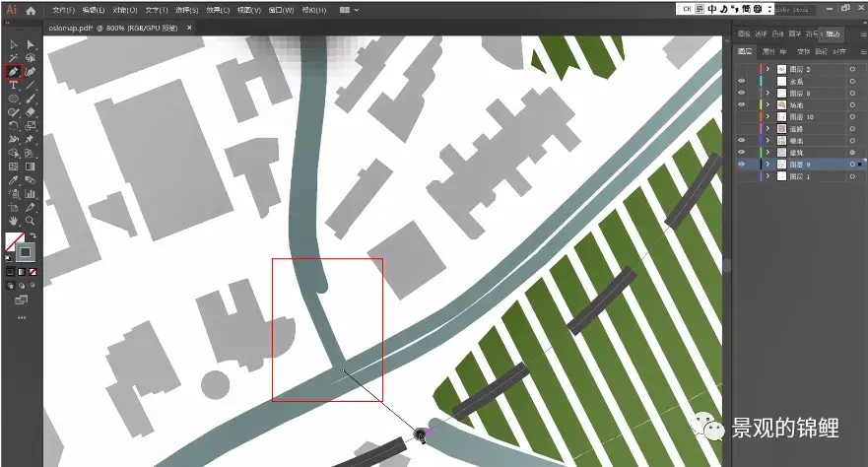
Task: Select the Eraser tool
Action: [x=31, y=112]
